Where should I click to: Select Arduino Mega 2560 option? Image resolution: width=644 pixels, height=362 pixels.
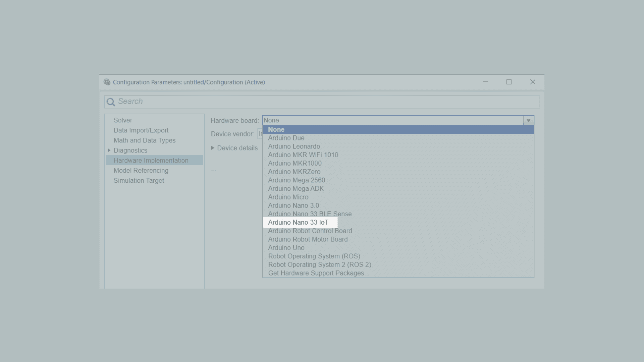pos(297,180)
